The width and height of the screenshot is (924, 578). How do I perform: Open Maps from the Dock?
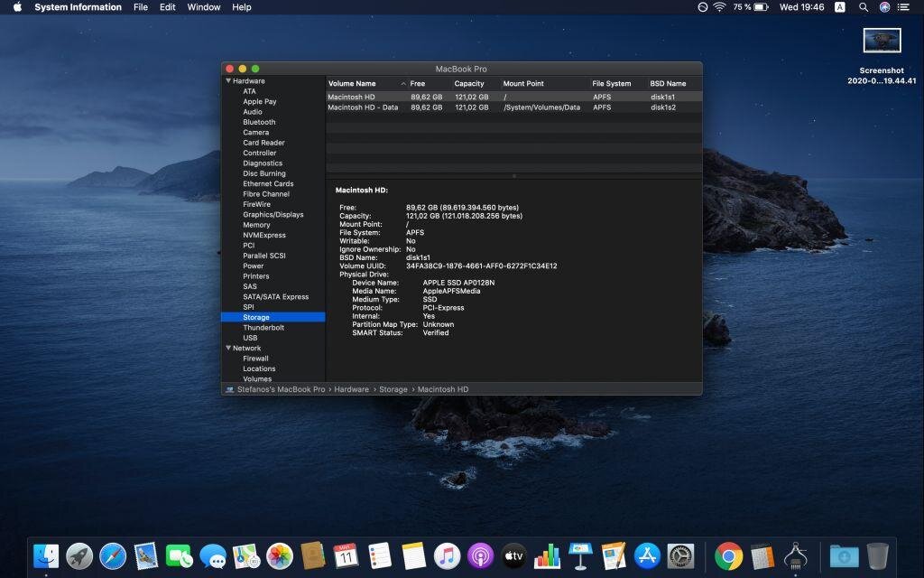pyautogui.click(x=246, y=555)
